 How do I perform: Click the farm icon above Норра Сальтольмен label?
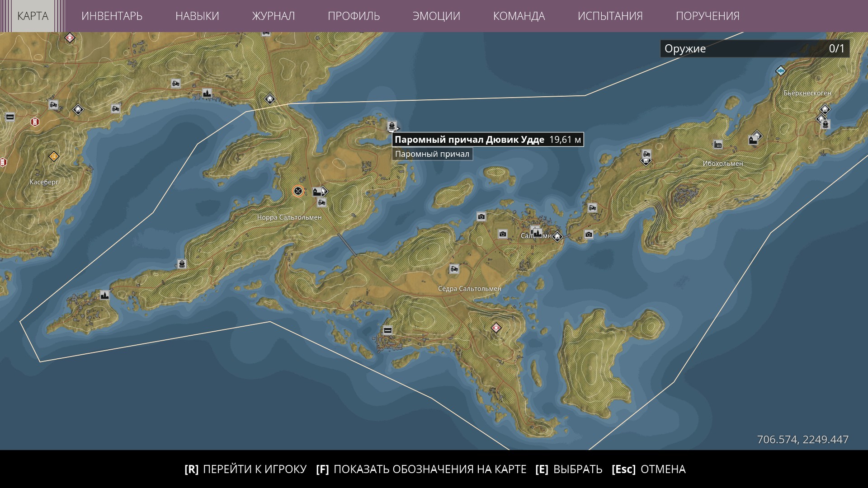[321, 202]
